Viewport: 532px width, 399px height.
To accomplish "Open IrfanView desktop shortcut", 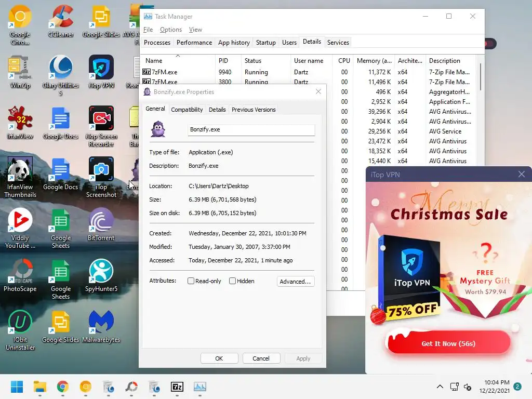I will 20,123.
